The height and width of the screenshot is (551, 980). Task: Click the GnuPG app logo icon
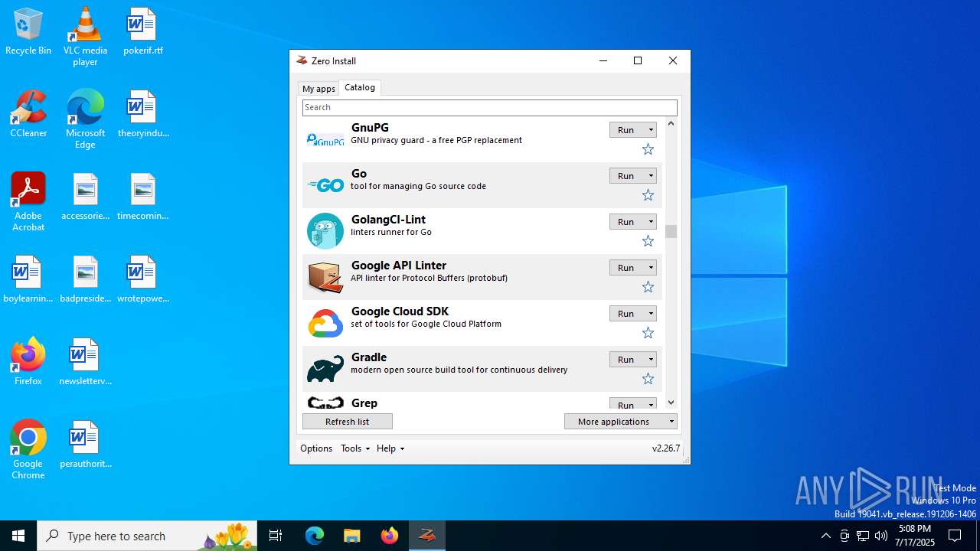tap(325, 140)
